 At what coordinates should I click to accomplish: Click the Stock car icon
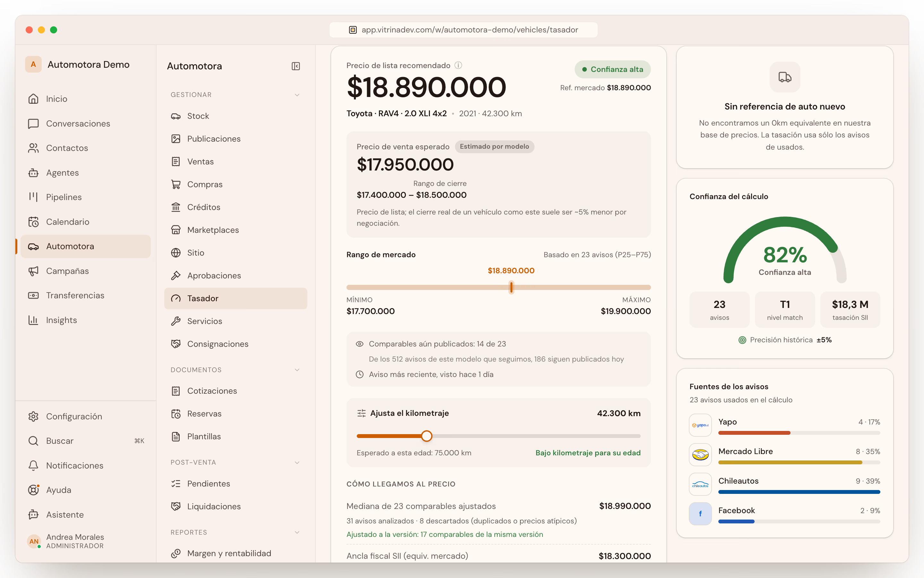(175, 116)
